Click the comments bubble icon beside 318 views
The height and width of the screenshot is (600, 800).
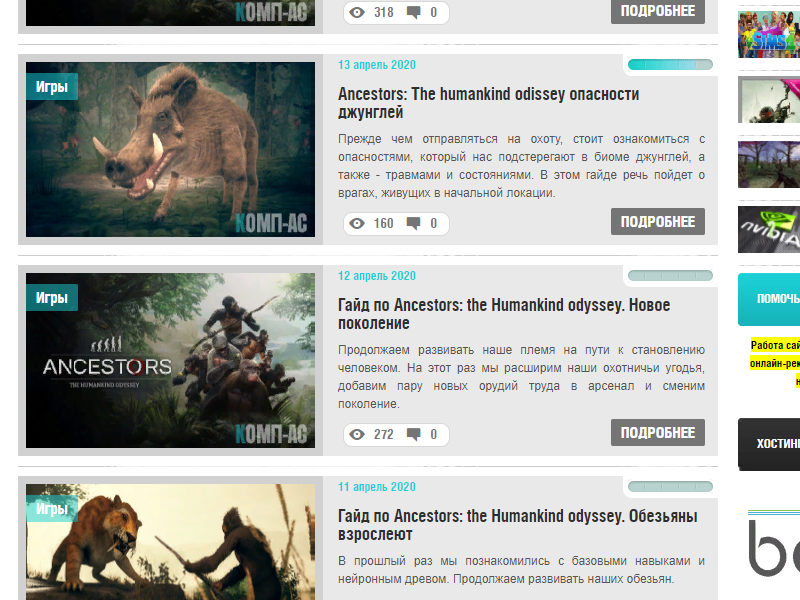pyautogui.click(x=413, y=12)
